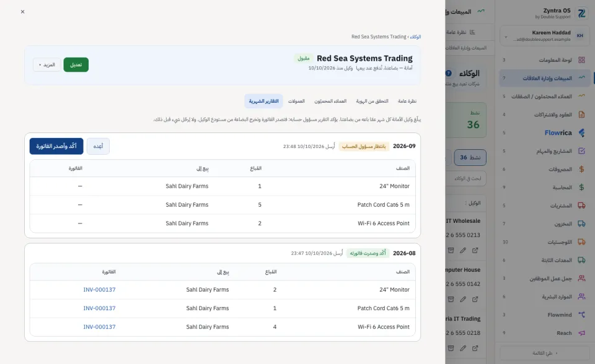Switch to نظرة عامة tab
The height and width of the screenshot is (364, 595).
pyautogui.click(x=407, y=102)
